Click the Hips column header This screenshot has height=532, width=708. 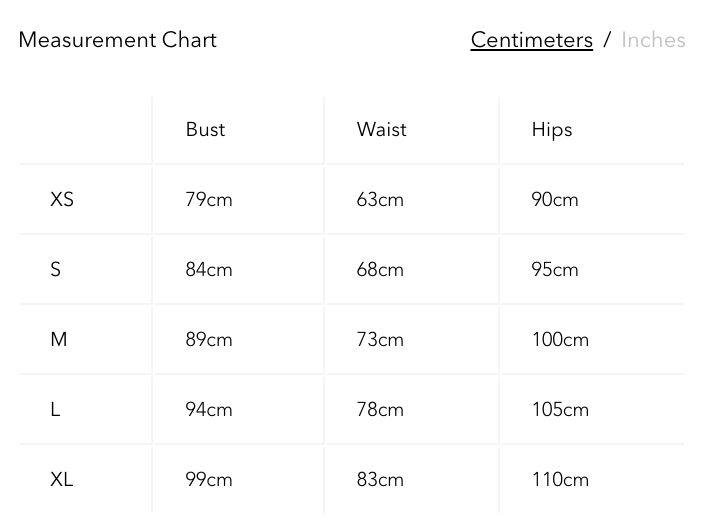(x=551, y=129)
